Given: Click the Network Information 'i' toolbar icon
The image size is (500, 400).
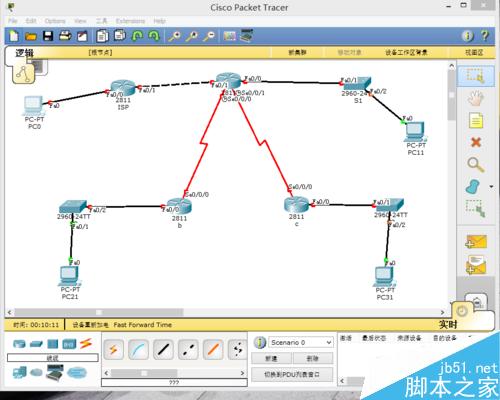Looking at the screenshot, I should pos(467,36).
